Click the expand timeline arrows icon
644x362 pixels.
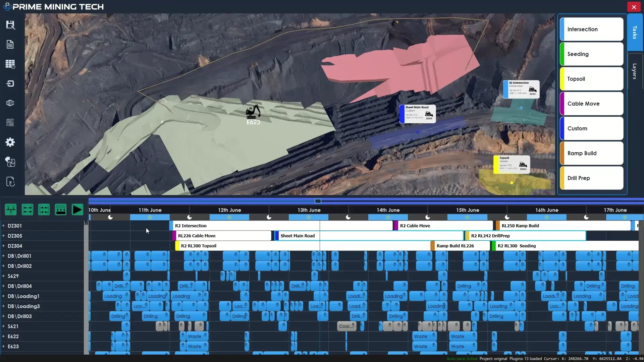(x=28, y=210)
